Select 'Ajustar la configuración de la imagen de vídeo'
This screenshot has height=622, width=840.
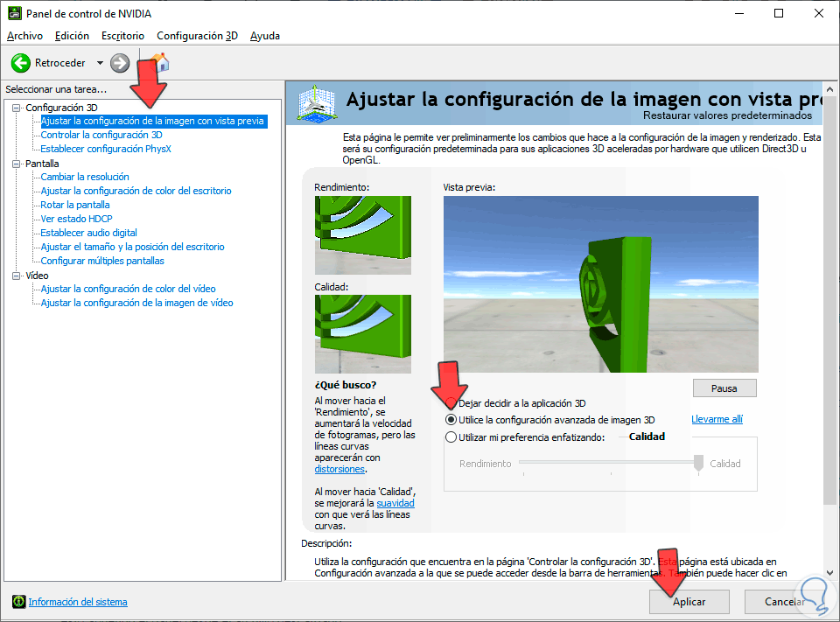pos(136,303)
